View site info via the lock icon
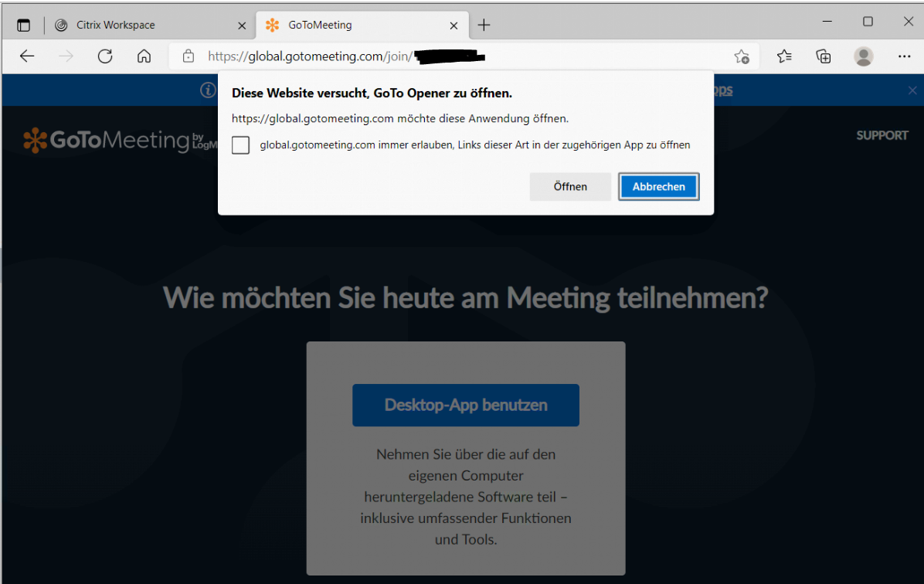 tap(188, 56)
